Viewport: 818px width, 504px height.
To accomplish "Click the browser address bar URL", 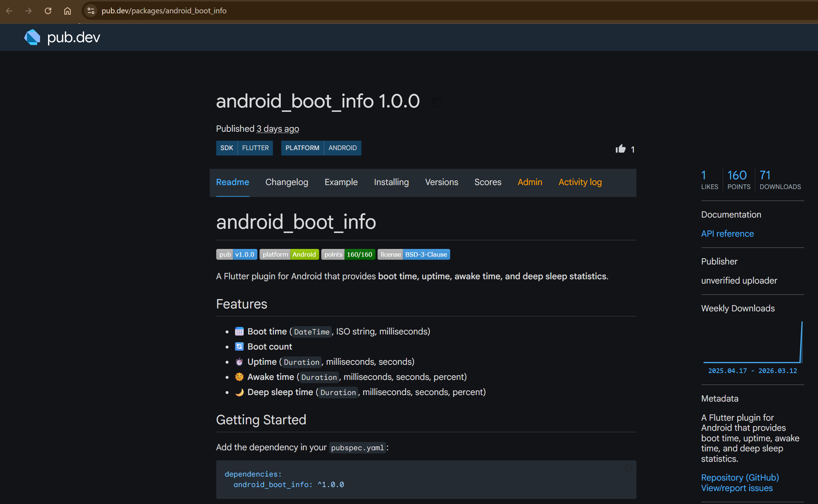I will pyautogui.click(x=164, y=11).
